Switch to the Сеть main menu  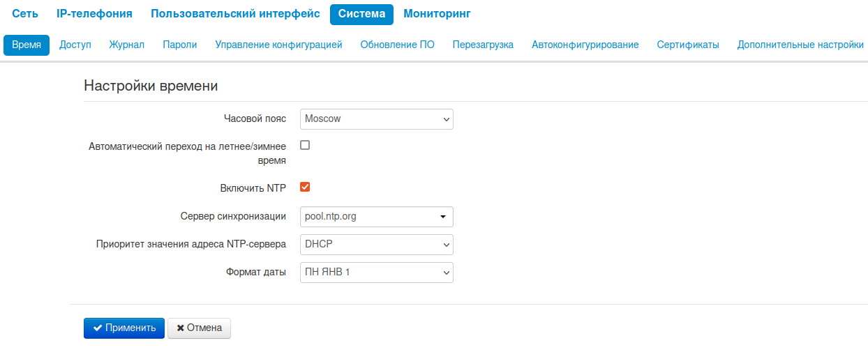pyautogui.click(x=25, y=14)
